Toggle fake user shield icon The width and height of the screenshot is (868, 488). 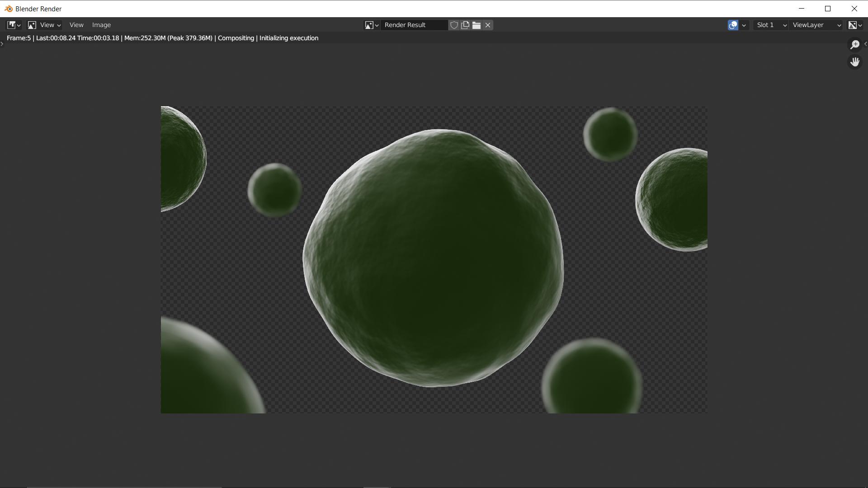point(454,25)
